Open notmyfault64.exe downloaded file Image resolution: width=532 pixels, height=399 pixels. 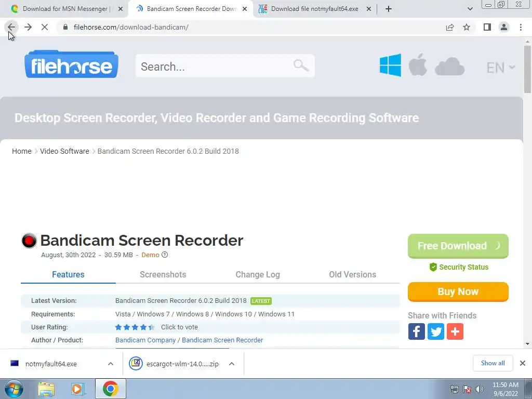pos(51,364)
